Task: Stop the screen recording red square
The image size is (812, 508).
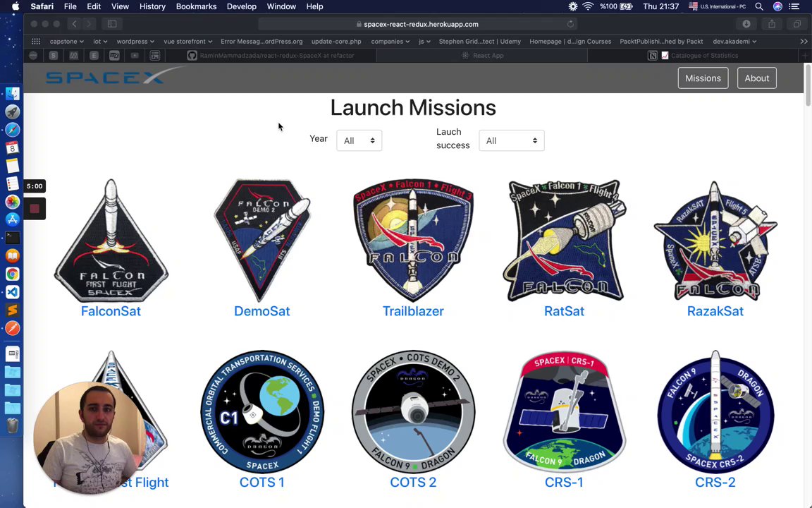Action: pos(35,208)
